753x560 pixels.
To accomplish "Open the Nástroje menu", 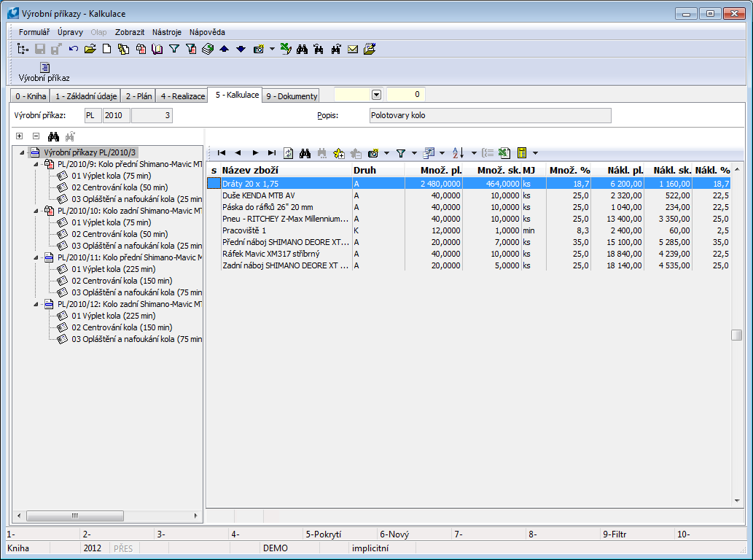I will coord(166,32).
